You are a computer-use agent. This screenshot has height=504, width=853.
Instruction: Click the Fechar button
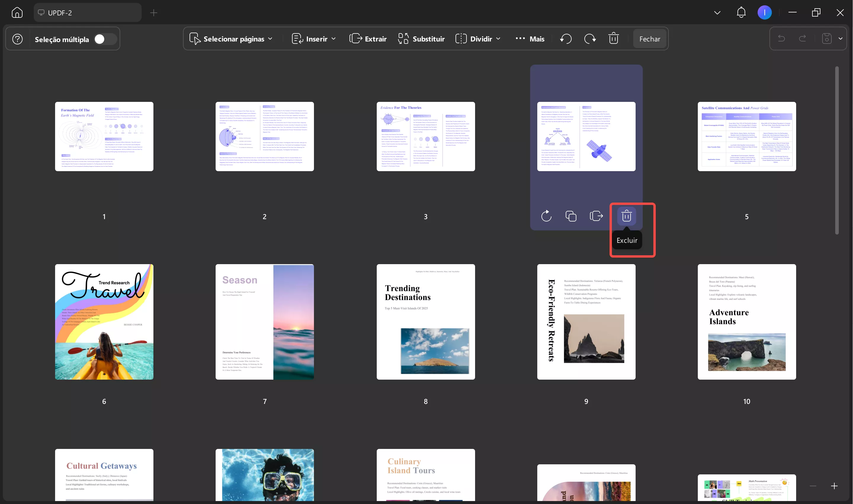650,39
